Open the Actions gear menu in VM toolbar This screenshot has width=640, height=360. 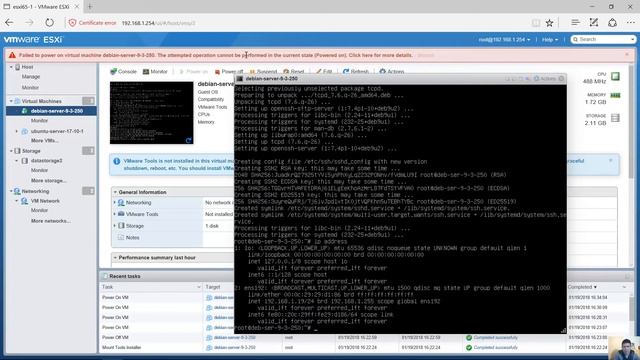392,72
